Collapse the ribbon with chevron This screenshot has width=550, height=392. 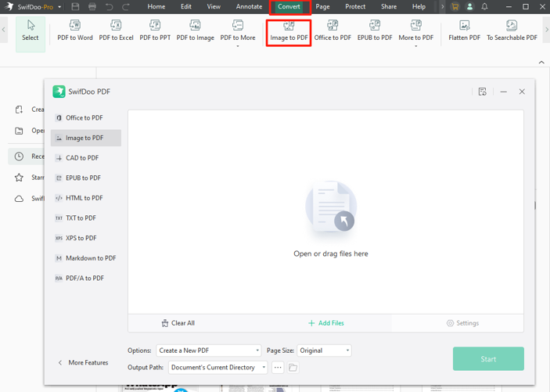(x=541, y=62)
